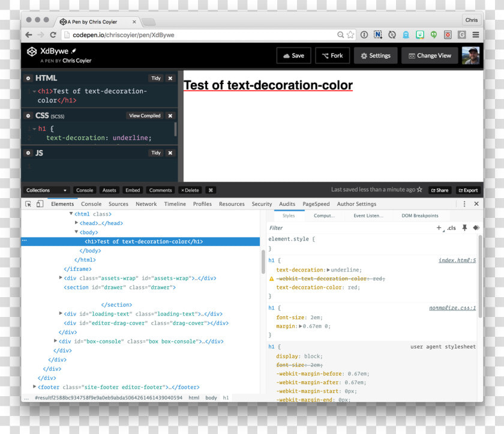Open the Network tab

pos(146,204)
